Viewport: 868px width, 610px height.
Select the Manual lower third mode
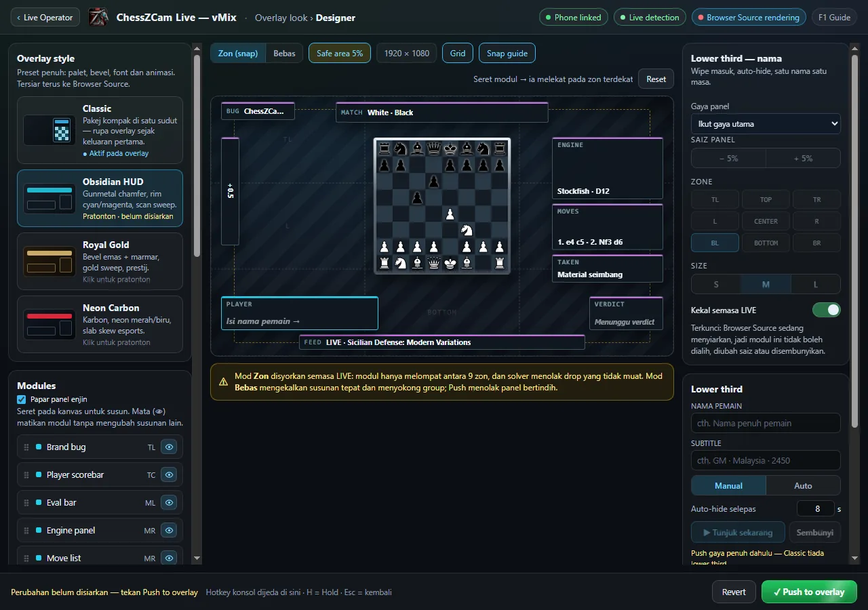pos(728,485)
